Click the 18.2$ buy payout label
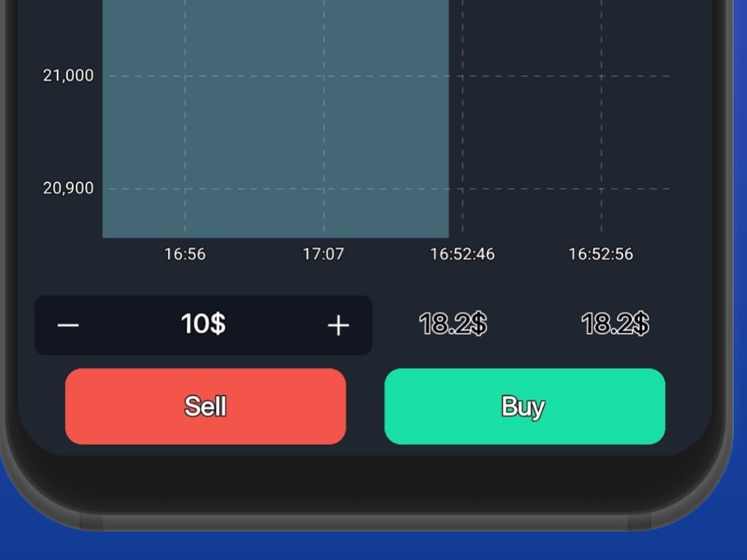747x560 pixels. coord(617,325)
